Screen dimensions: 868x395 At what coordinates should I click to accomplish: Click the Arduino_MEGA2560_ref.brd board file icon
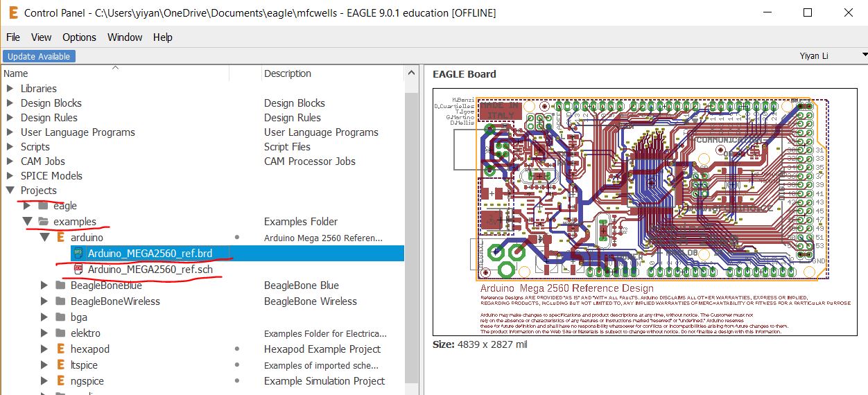pos(78,254)
